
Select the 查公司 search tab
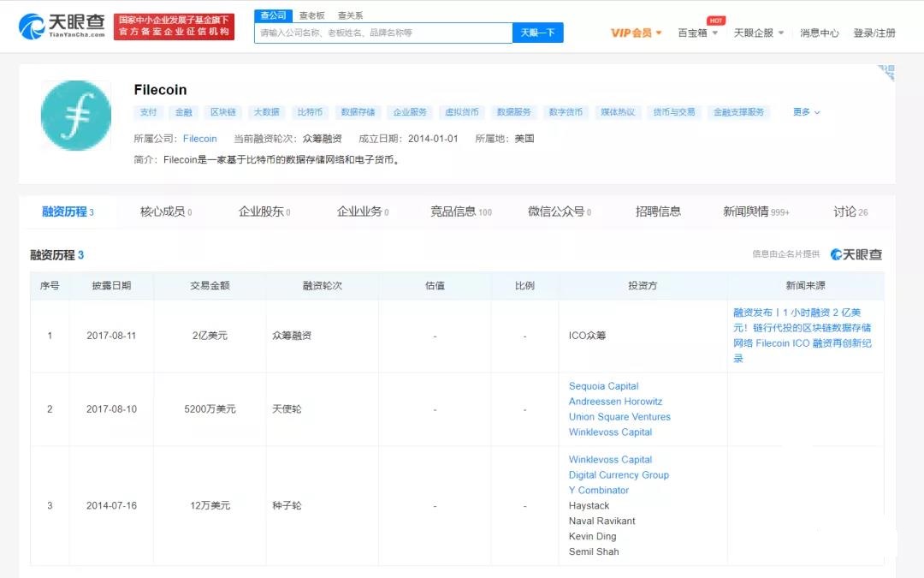(x=274, y=15)
